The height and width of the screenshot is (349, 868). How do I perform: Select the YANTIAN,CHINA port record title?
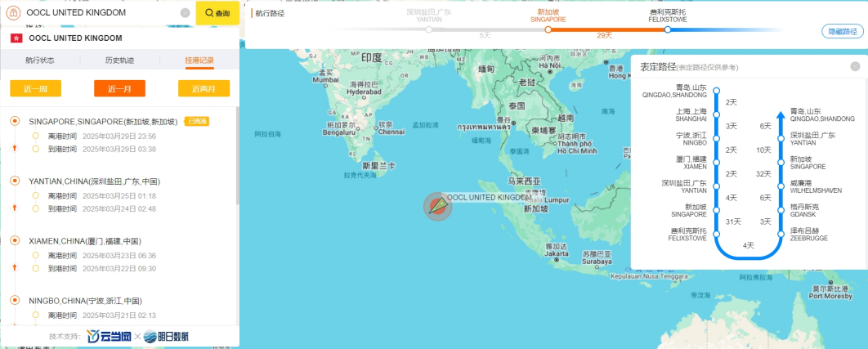coord(95,181)
